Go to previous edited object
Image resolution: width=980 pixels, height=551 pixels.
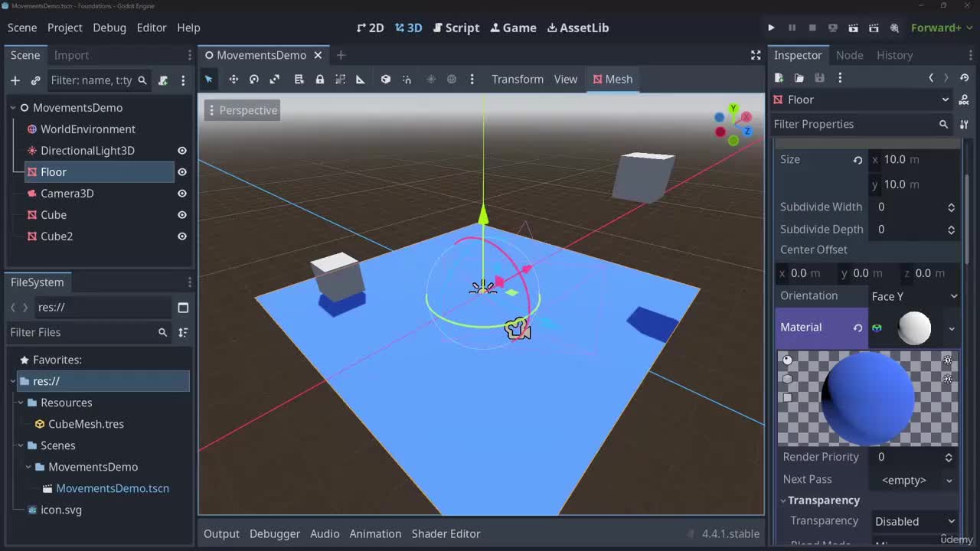click(x=931, y=77)
